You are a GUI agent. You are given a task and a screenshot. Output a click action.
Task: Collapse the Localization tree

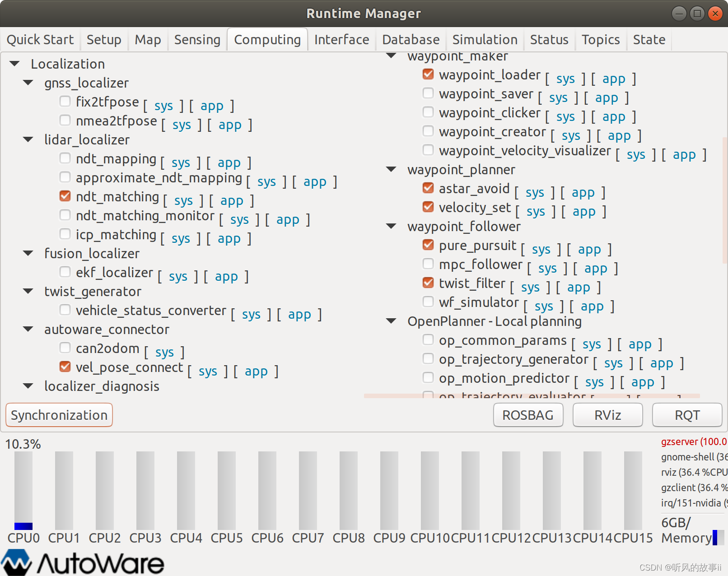[14, 63]
